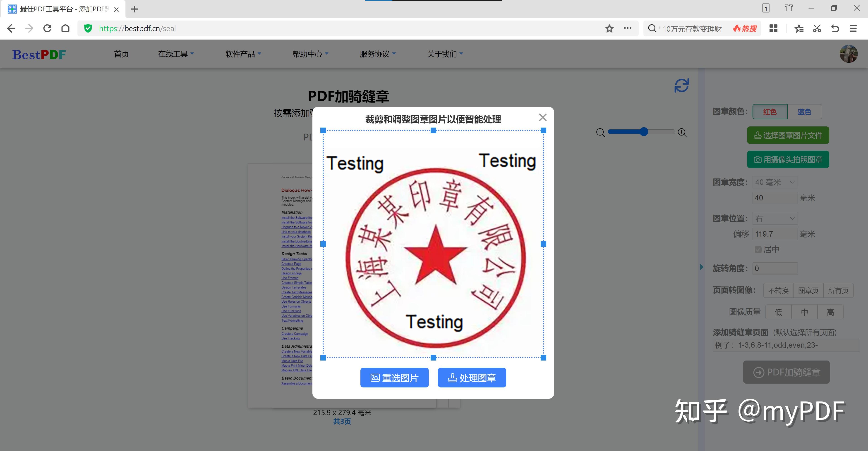Open the 关于我们 dropdown menu
The image size is (868, 451).
click(x=445, y=54)
